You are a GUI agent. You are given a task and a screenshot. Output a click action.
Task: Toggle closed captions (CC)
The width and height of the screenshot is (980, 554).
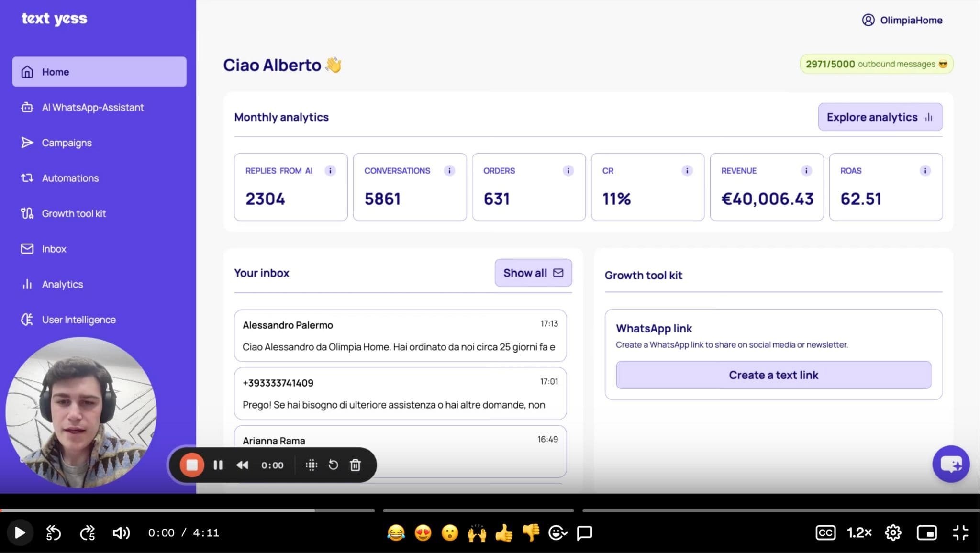pos(825,532)
